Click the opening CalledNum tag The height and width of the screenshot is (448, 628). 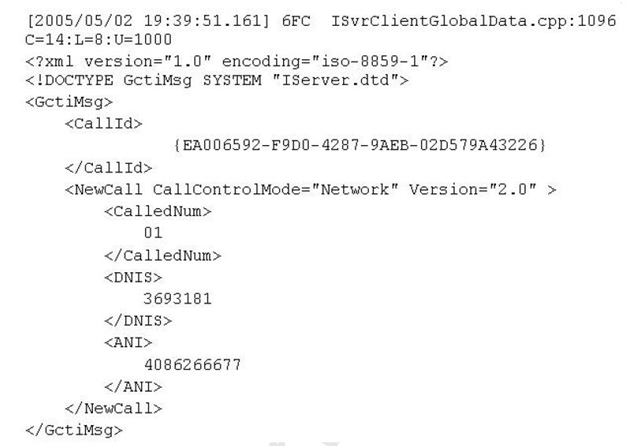158,211
